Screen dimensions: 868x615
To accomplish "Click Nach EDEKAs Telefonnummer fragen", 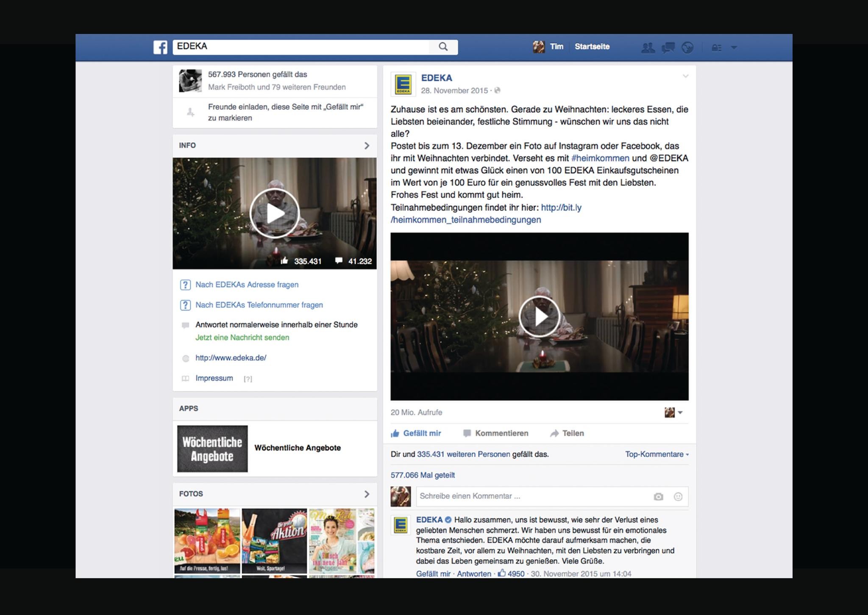I will tap(259, 305).
